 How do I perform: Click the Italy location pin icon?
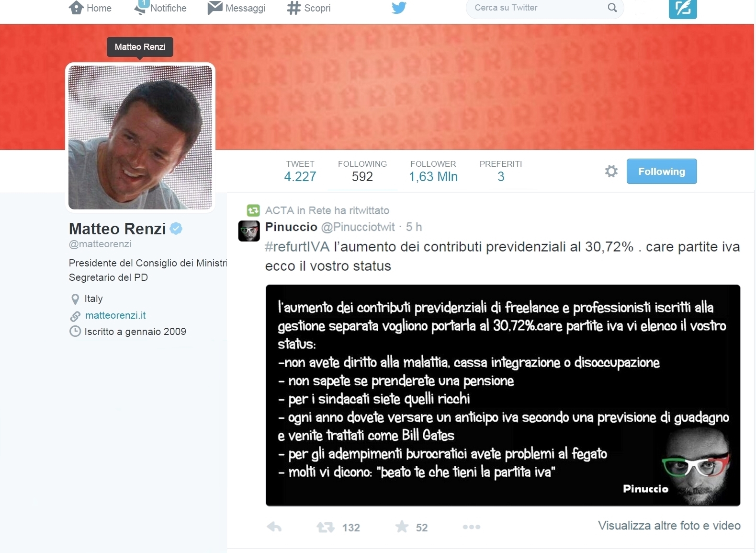pyautogui.click(x=75, y=299)
